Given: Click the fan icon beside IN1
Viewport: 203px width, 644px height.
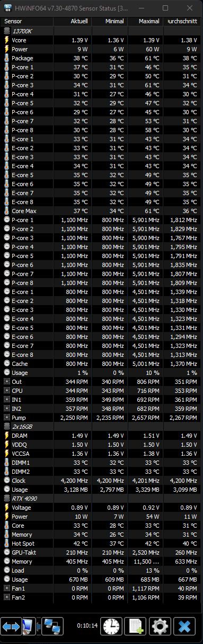Looking at the screenshot, I should click(x=6, y=400).
